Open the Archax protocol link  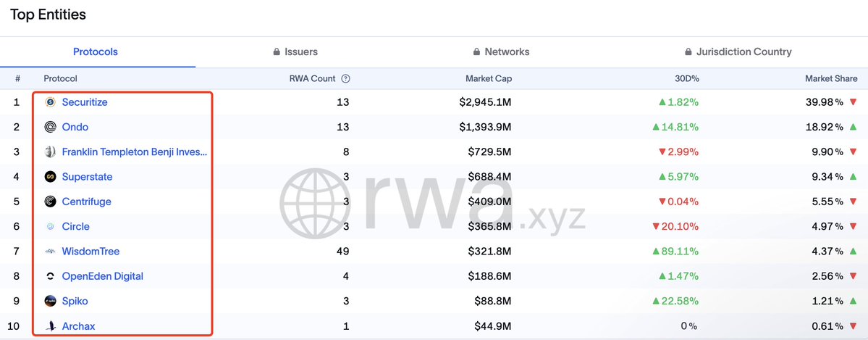click(79, 326)
